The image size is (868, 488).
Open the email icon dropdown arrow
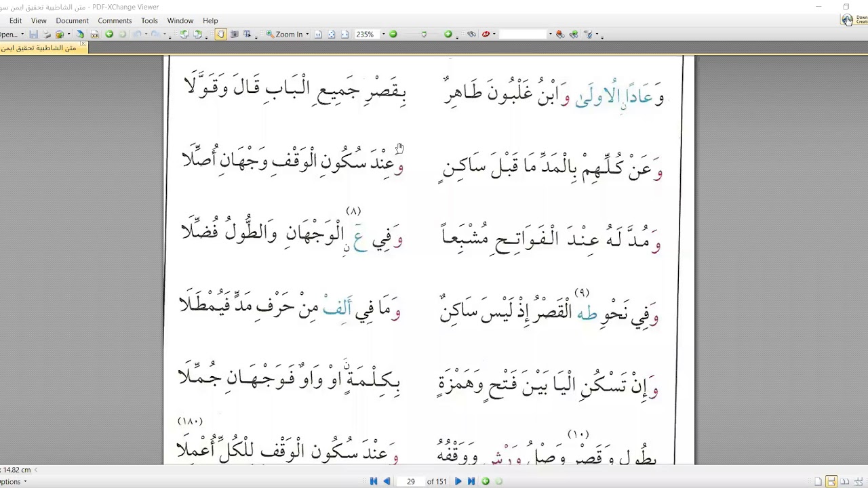(x=68, y=34)
